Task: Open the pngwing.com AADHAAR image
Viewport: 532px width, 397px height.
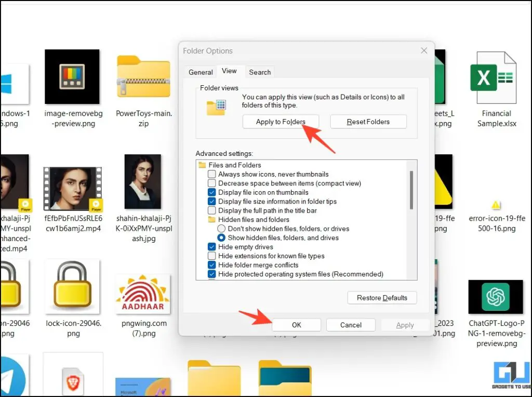Action: point(143,294)
